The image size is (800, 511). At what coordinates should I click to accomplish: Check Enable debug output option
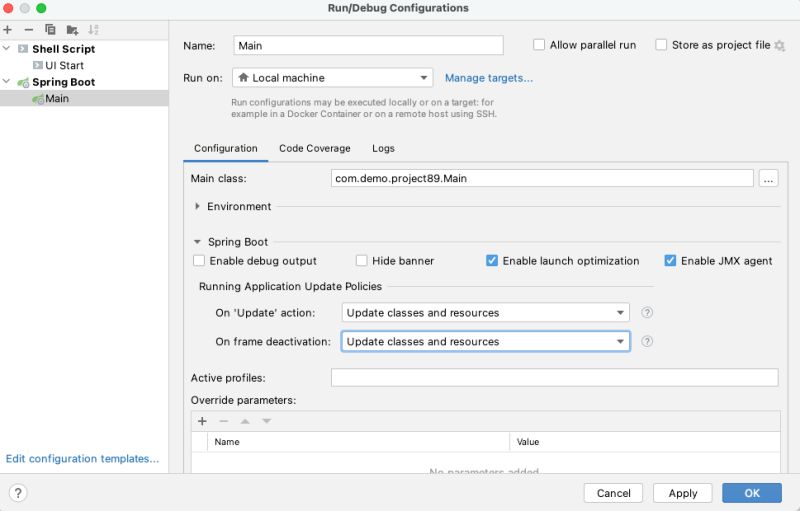coord(199,261)
